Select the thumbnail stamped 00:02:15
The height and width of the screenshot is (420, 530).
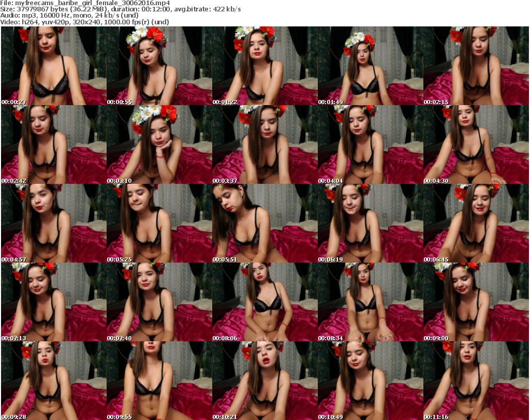pyautogui.click(x=476, y=66)
